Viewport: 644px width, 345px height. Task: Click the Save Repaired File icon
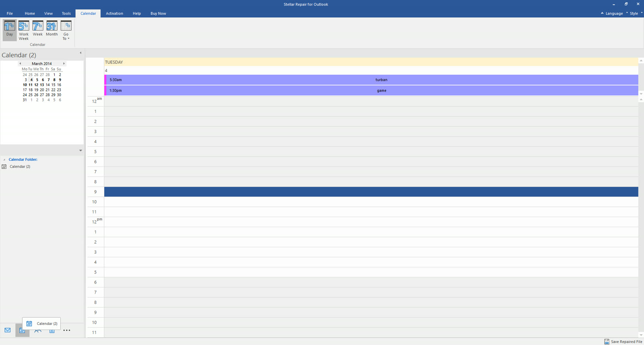pyautogui.click(x=607, y=341)
